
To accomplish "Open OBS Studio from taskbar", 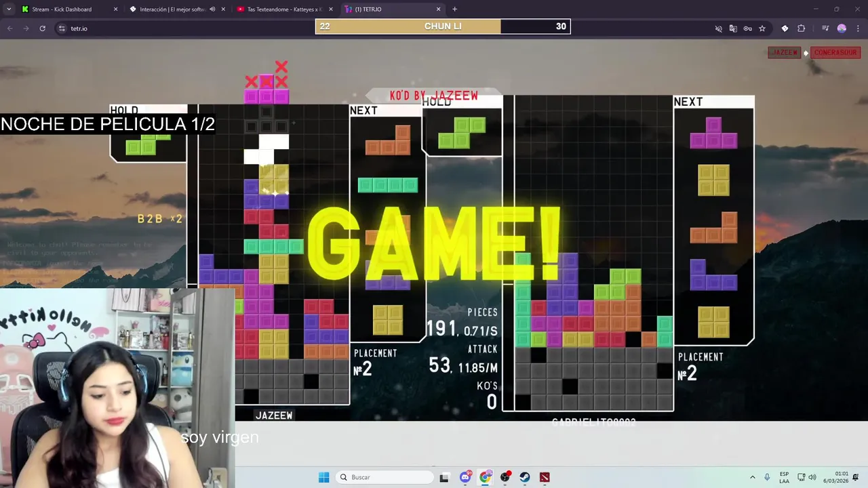I will (505, 477).
